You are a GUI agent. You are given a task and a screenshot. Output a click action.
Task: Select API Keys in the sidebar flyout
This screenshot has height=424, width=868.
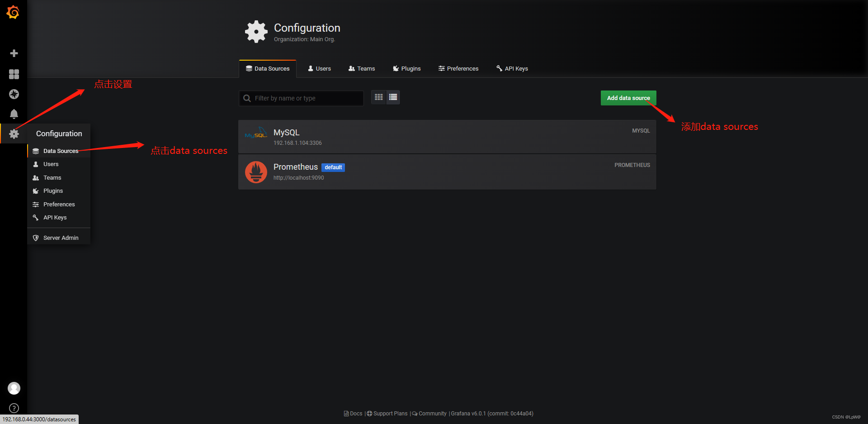[x=59, y=218]
